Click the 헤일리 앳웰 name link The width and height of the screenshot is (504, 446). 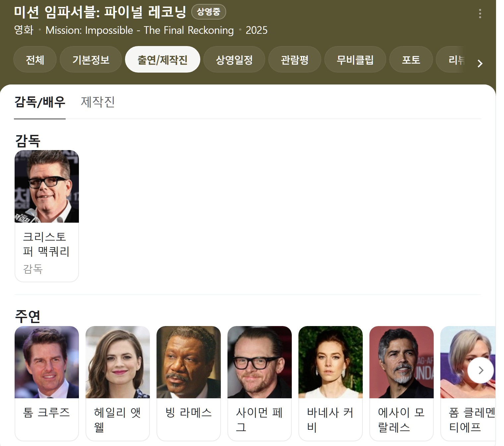(117, 420)
